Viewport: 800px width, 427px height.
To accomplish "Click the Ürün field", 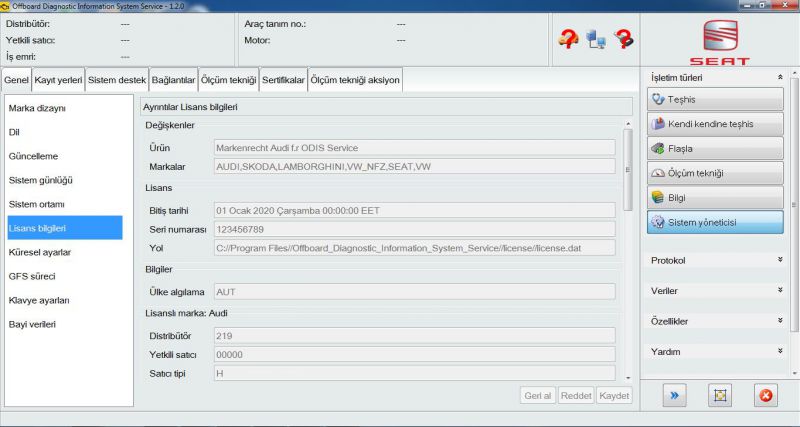I will [414, 148].
